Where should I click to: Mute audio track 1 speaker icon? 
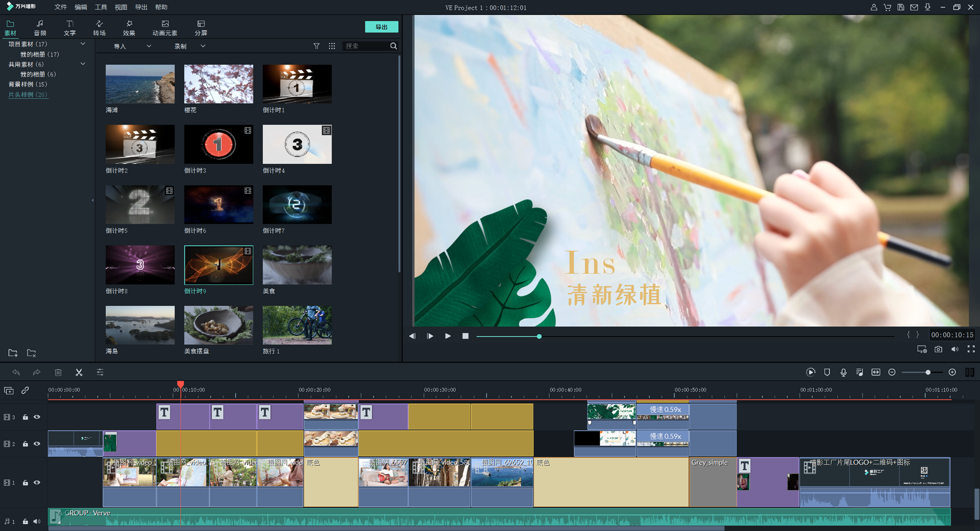37,521
